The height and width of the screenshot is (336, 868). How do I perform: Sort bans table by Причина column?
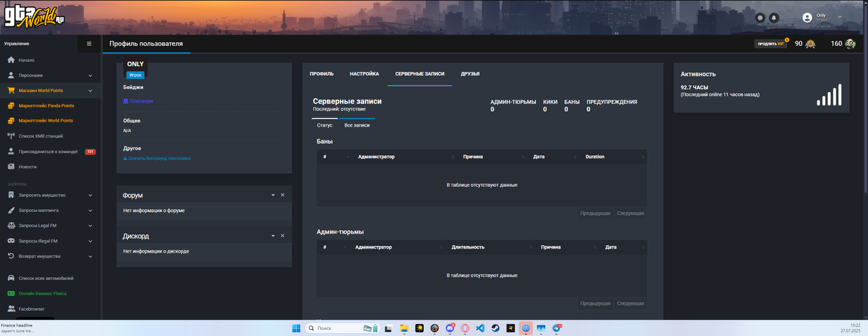click(493, 156)
